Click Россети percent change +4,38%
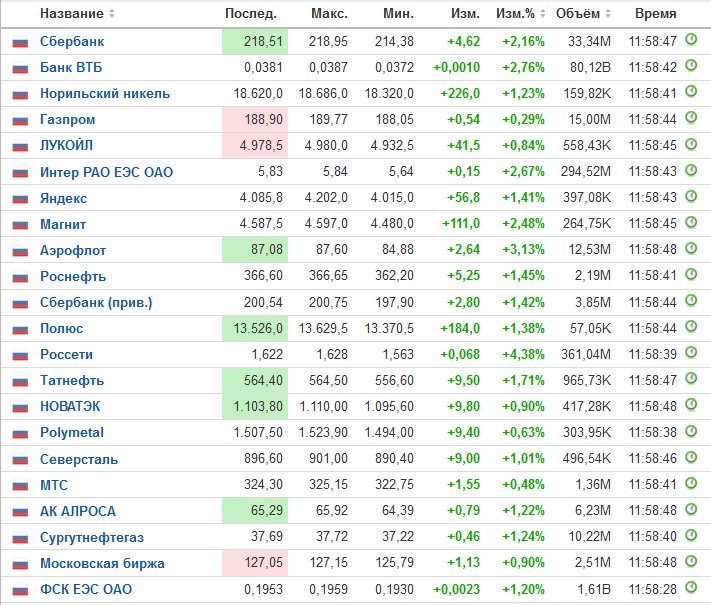This screenshot has width=711, height=605. [x=523, y=354]
